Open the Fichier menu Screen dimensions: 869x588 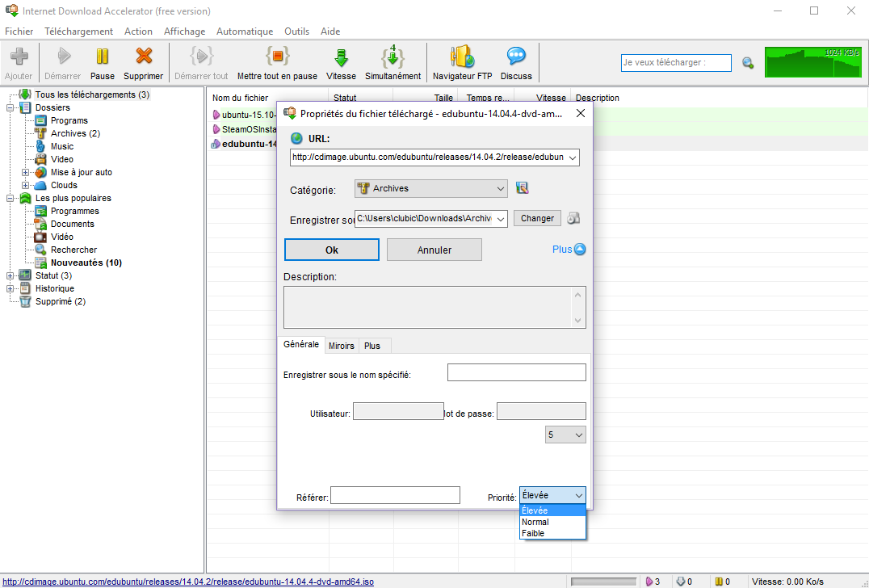[x=19, y=31]
